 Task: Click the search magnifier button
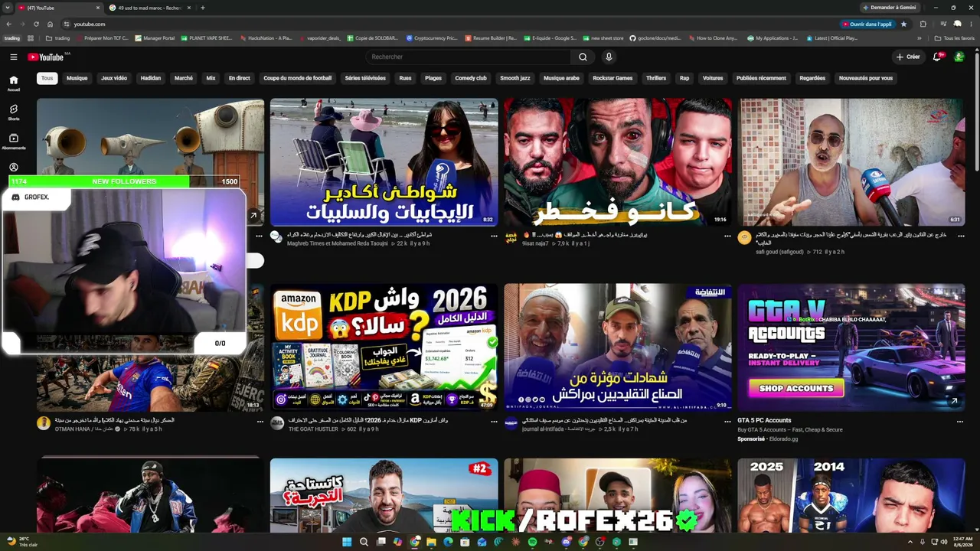pos(583,57)
